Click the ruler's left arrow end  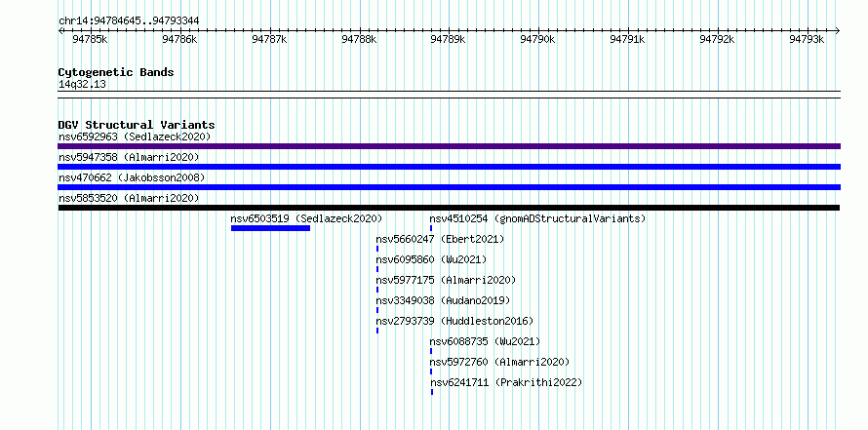click(60, 31)
